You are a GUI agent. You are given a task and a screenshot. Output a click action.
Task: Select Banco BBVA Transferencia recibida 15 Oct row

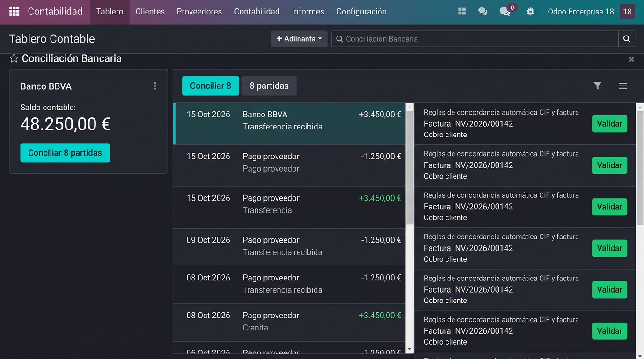click(289, 124)
